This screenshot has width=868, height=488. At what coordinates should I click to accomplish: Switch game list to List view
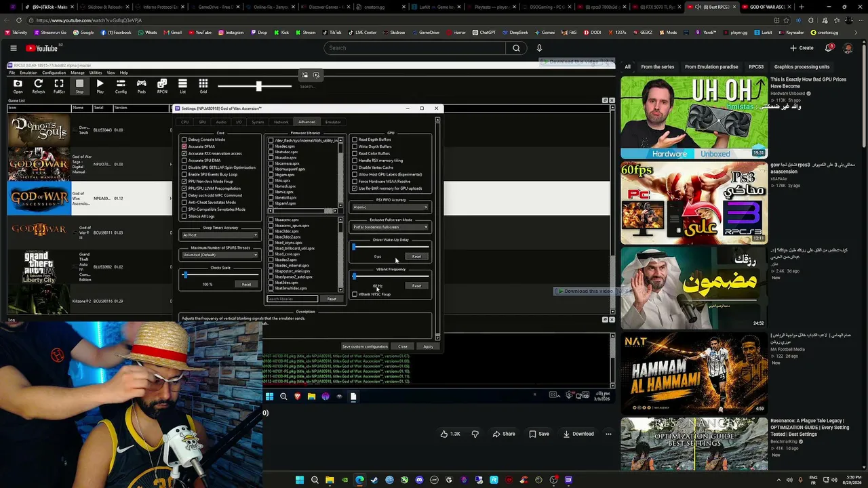click(x=182, y=86)
